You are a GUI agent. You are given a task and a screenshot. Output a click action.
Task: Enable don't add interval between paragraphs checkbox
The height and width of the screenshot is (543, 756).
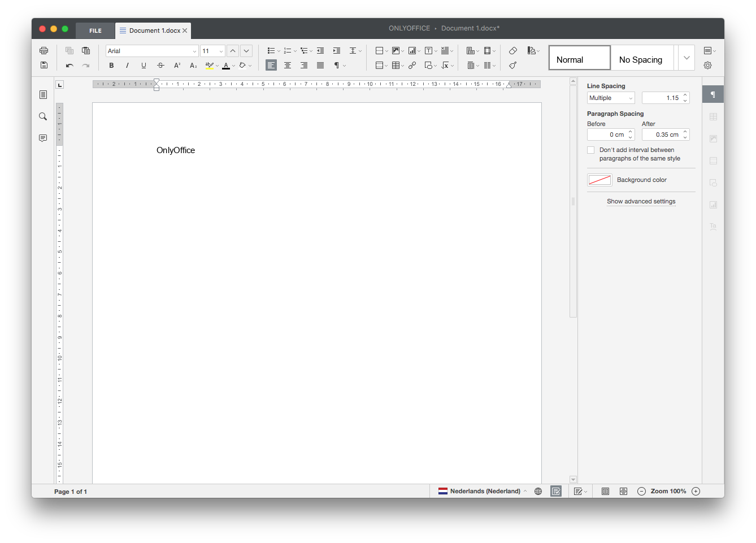click(591, 150)
